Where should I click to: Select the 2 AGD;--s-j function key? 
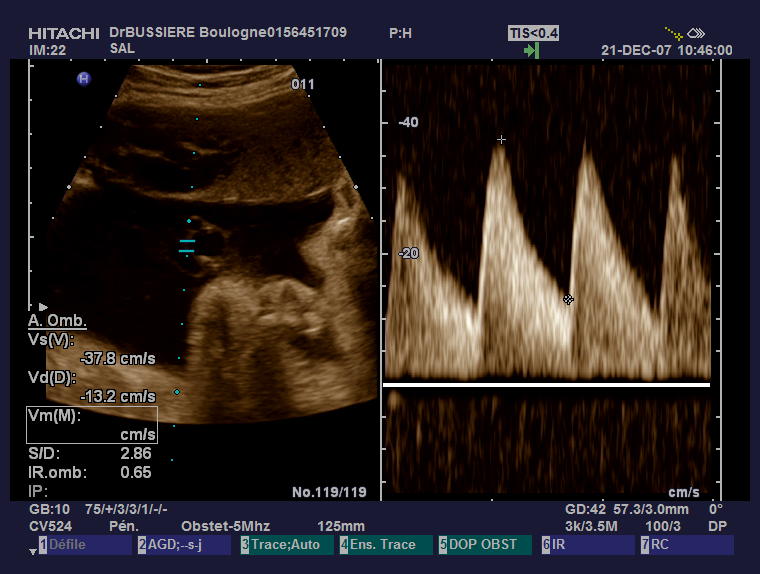click(186, 545)
